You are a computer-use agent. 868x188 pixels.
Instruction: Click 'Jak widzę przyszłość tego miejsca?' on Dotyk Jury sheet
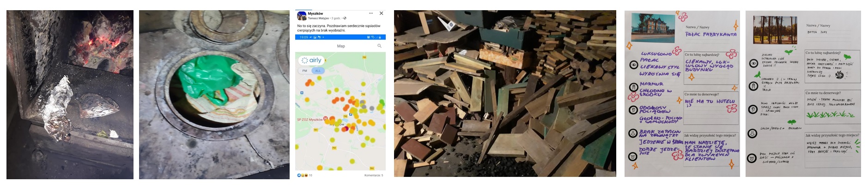[x=832, y=135]
